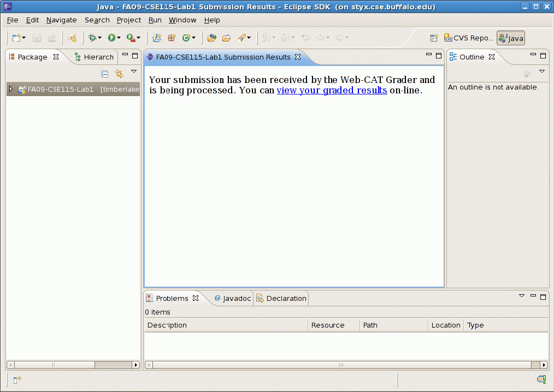Toggle Link with Editor in Package Explorer
The width and height of the screenshot is (554, 392).
point(119,74)
